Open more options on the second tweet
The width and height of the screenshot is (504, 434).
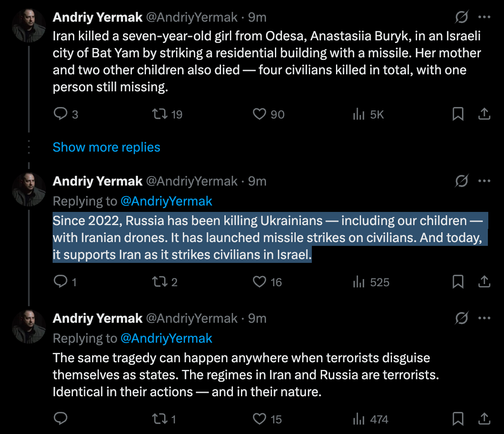pyautogui.click(x=484, y=181)
